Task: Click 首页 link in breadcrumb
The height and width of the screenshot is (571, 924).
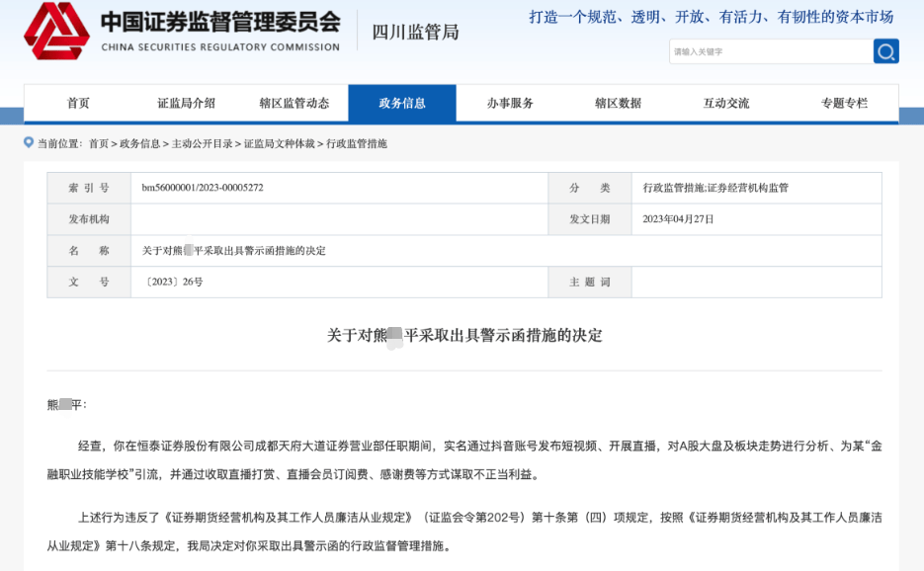Action: tap(99, 144)
